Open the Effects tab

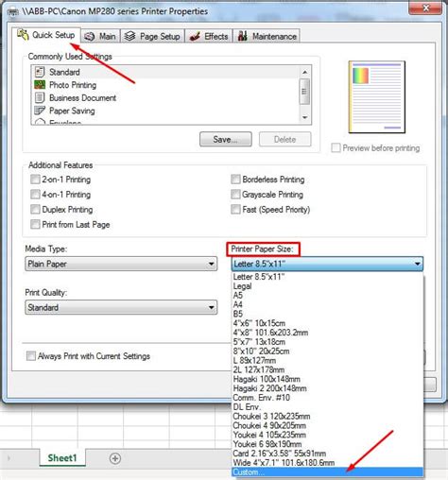tap(209, 36)
